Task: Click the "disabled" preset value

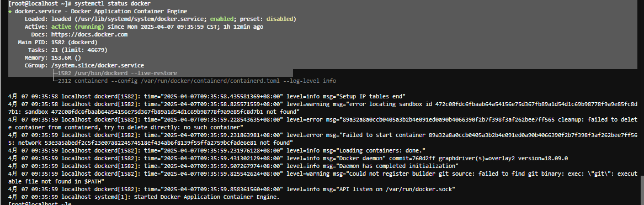Action: pyautogui.click(x=280, y=19)
